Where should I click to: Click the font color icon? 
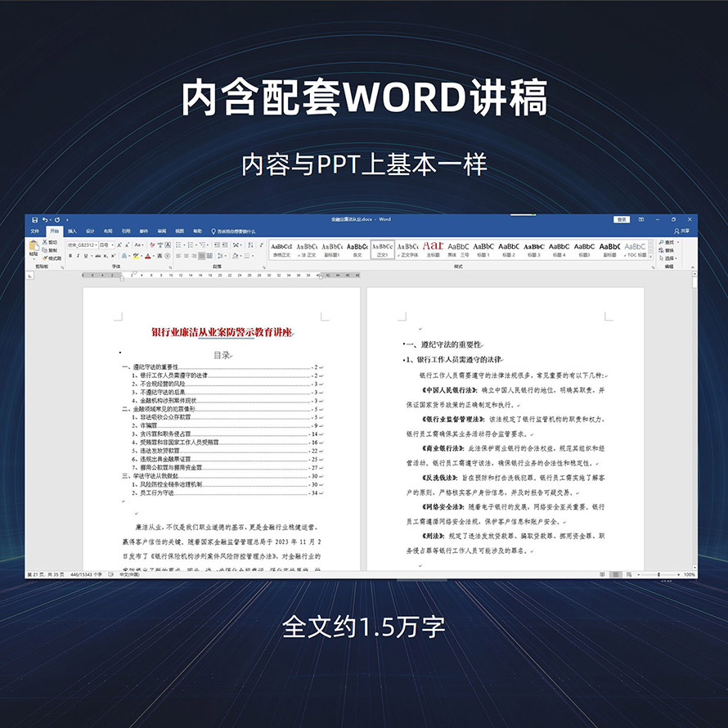149,256
